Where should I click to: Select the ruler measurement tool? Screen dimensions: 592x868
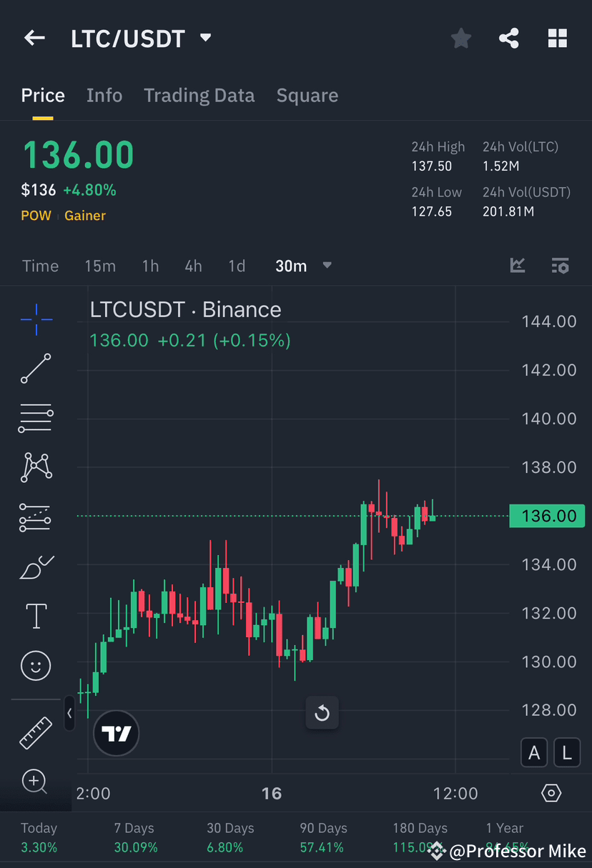pos(35,732)
